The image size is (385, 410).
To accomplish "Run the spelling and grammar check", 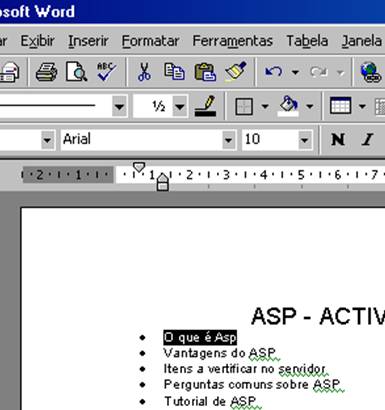I will coord(106,71).
